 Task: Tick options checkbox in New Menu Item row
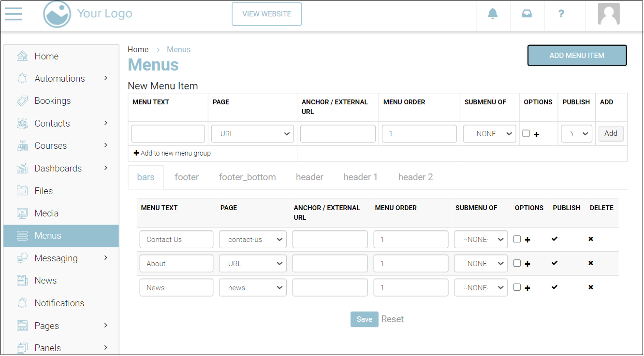(526, 134)
